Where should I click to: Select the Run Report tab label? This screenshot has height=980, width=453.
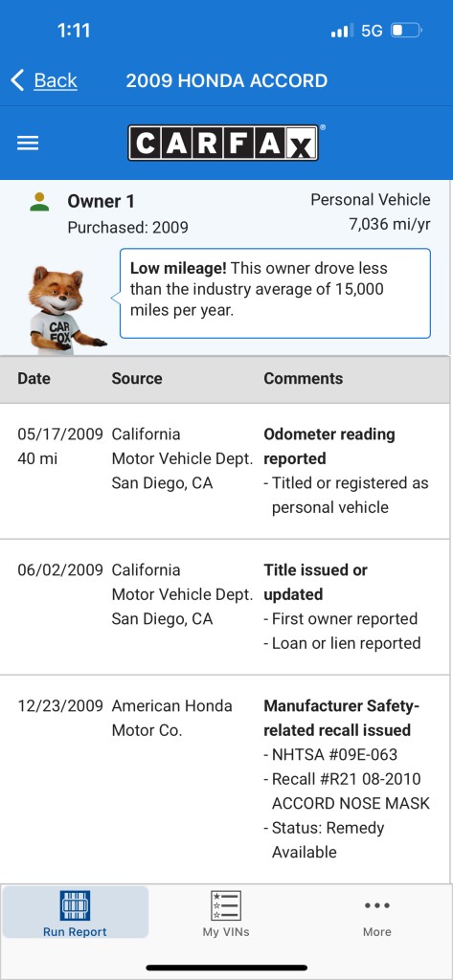tap(75, 932)
